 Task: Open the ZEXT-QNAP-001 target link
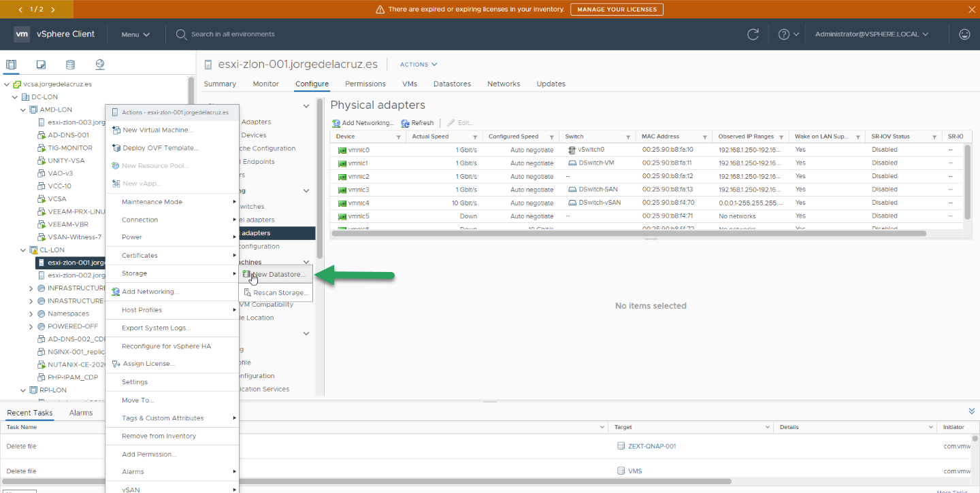pos(652,446)
